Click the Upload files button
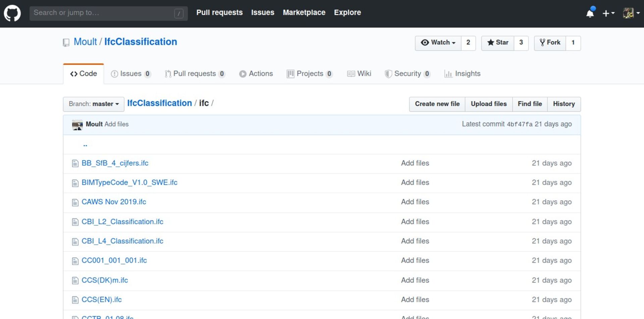644x319 pixels. point(489,104)
